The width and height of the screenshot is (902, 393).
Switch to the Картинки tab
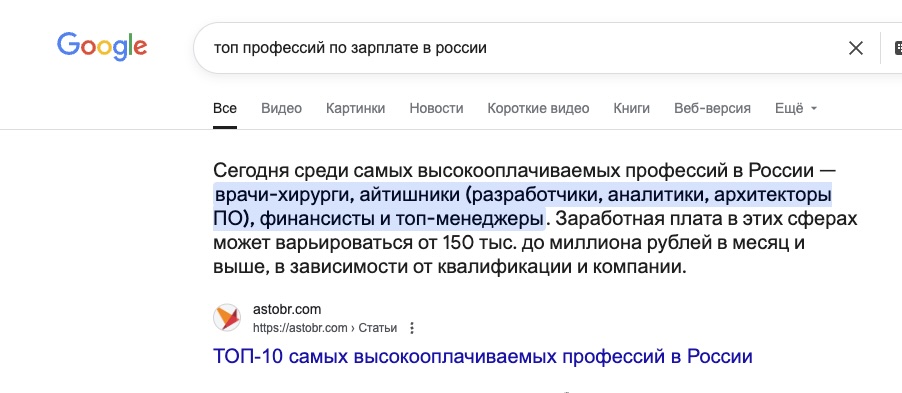click(356, 108)
